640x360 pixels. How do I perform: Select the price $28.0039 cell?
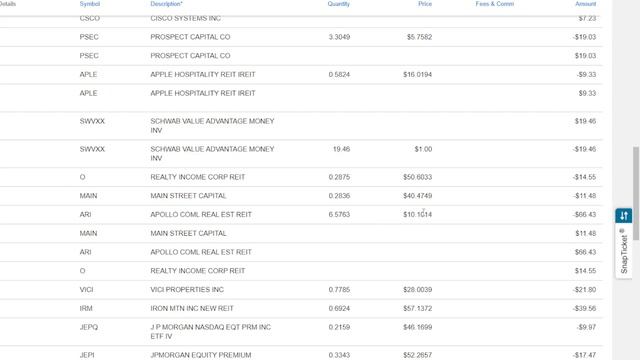click(418, 290)
